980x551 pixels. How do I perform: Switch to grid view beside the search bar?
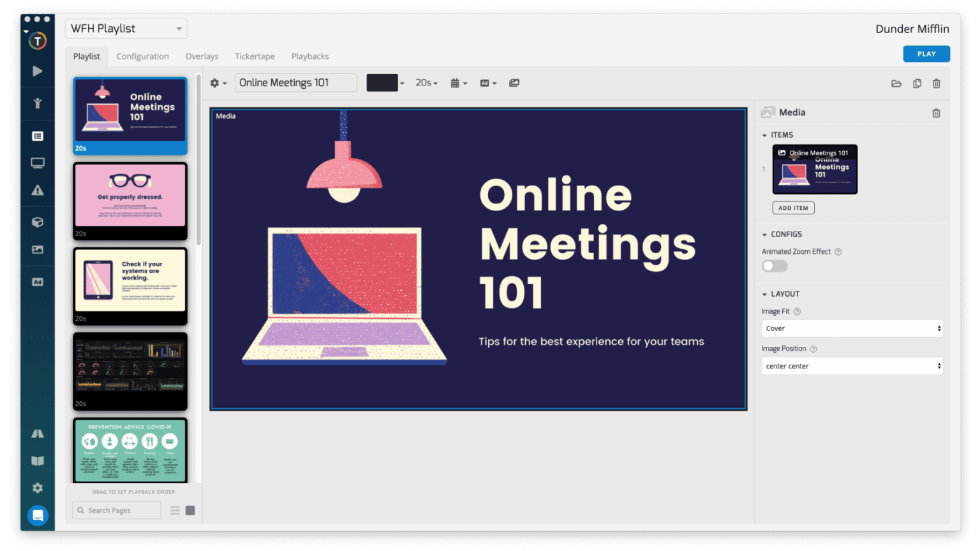(x=189, y=510)
